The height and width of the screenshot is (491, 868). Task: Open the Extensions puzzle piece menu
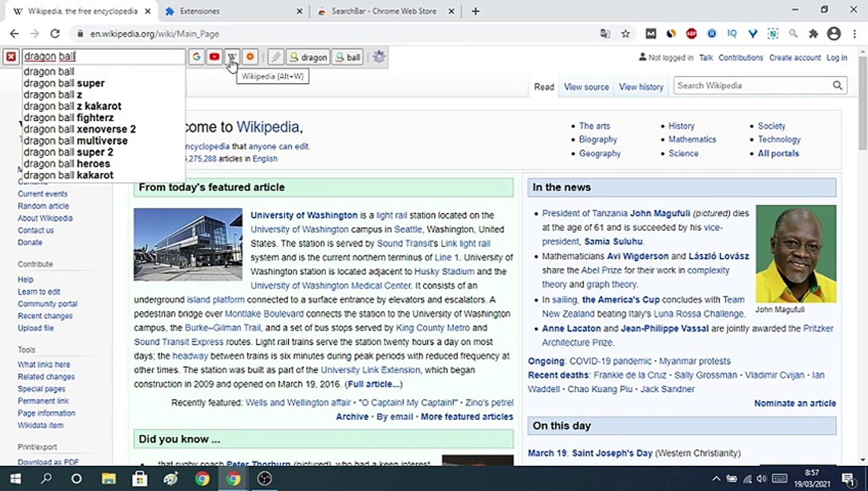pyautogui.click(x=813, y=33)
